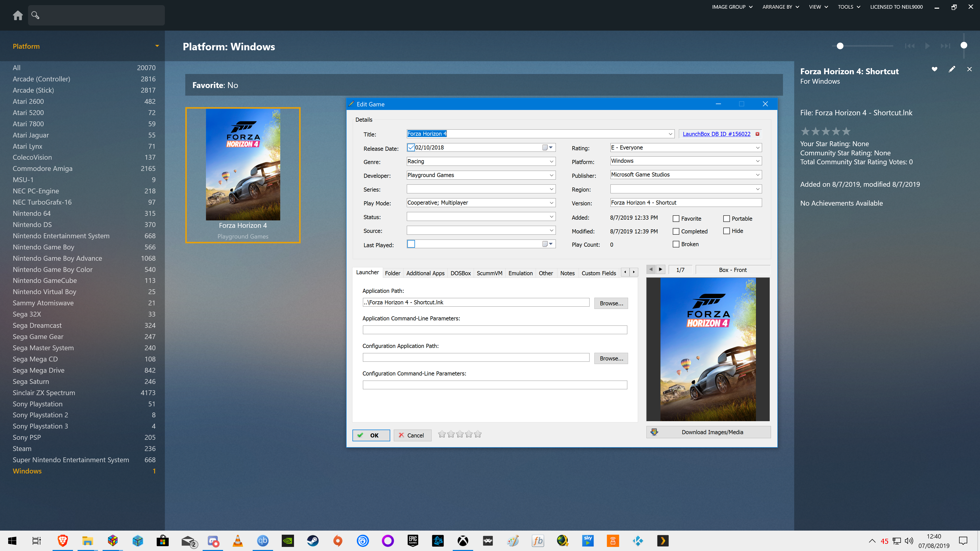The width and height of the screenshot is (980, 551).
Task: Open the Notes tab
Action: pos(567,273)
